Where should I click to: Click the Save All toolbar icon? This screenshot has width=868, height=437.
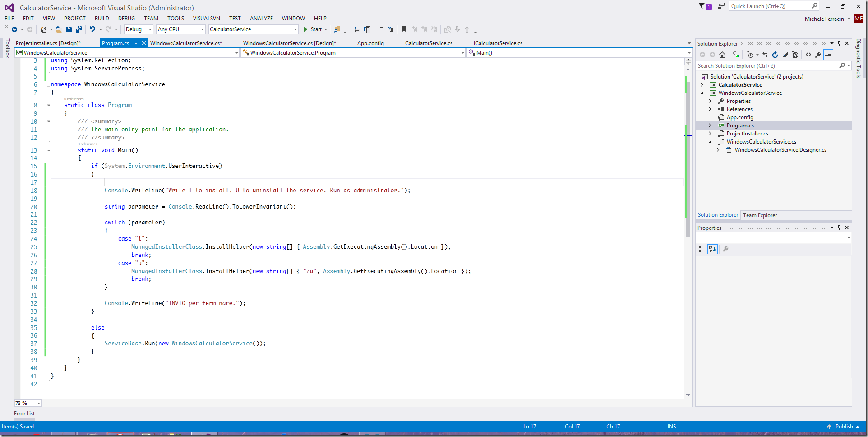pyautogui.click(x=79, y=29)
